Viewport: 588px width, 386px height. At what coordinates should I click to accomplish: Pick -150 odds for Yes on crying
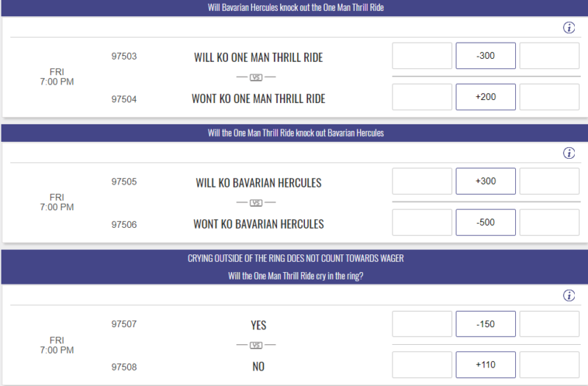[486, 324]
